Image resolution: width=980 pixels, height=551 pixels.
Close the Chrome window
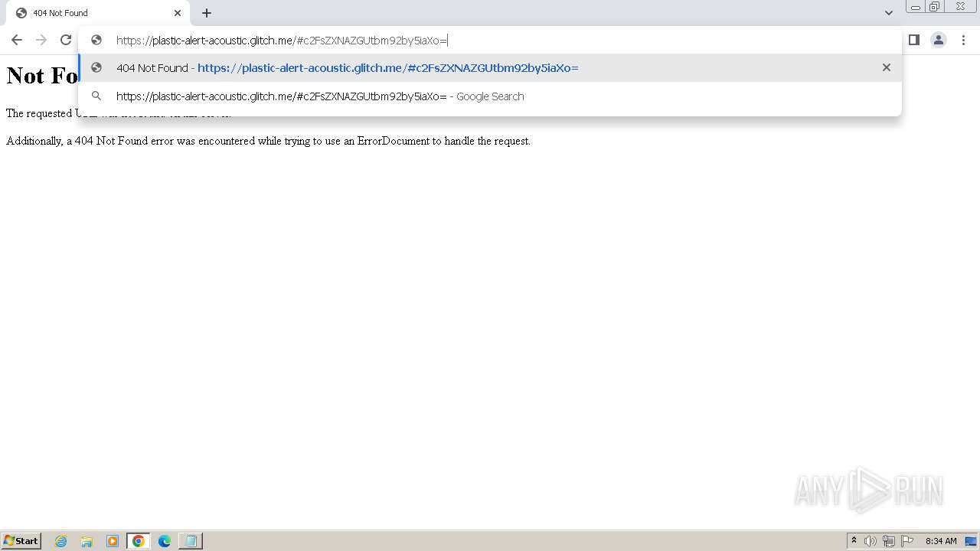coord(960,7)
